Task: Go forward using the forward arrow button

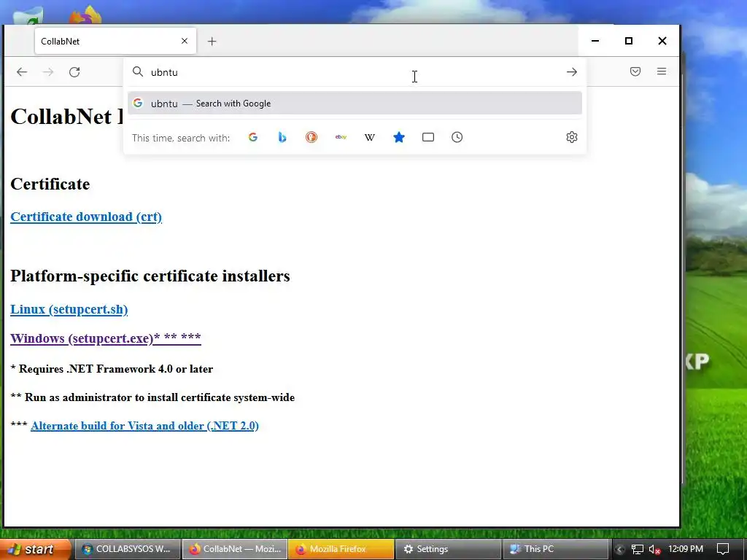Action: (48, 72)
